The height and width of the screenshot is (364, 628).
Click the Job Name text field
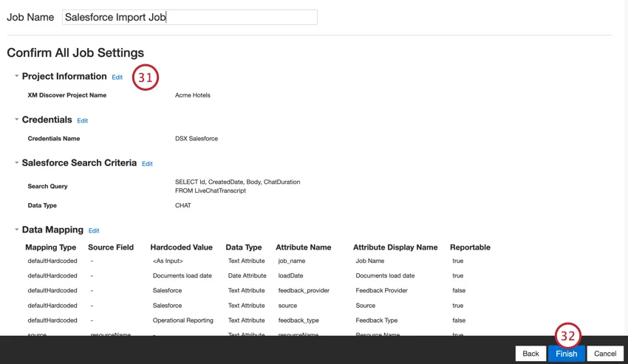[189, 17]
